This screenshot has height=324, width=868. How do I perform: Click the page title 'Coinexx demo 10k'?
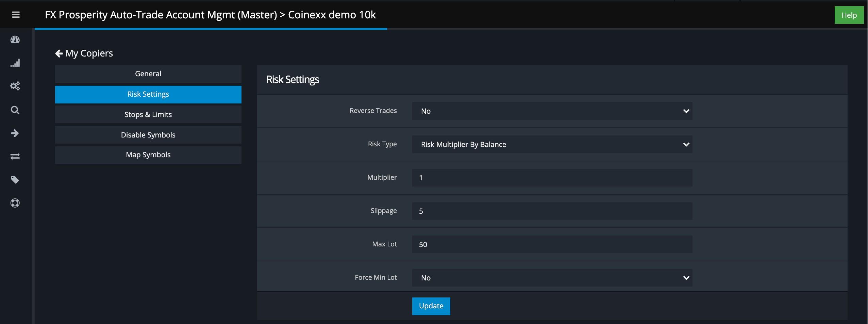332,15
